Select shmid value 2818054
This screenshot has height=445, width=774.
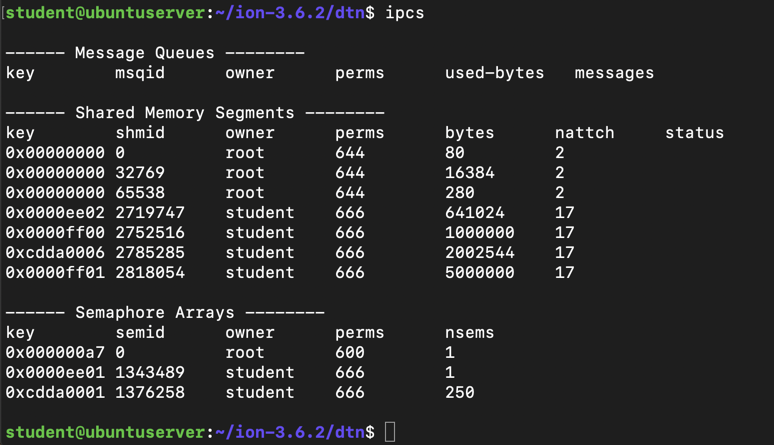(150, 273)
